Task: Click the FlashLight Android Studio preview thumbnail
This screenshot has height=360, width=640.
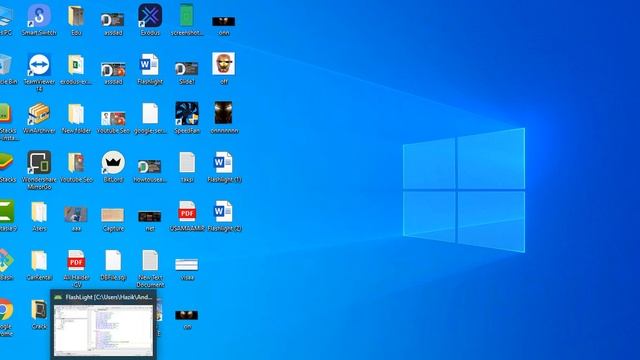Action: point(104,330)
